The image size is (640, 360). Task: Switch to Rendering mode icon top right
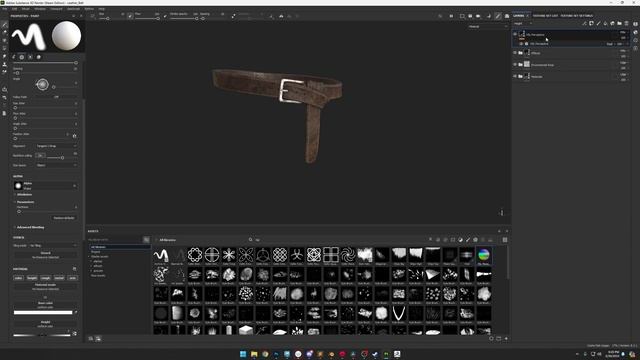(507, 16)
